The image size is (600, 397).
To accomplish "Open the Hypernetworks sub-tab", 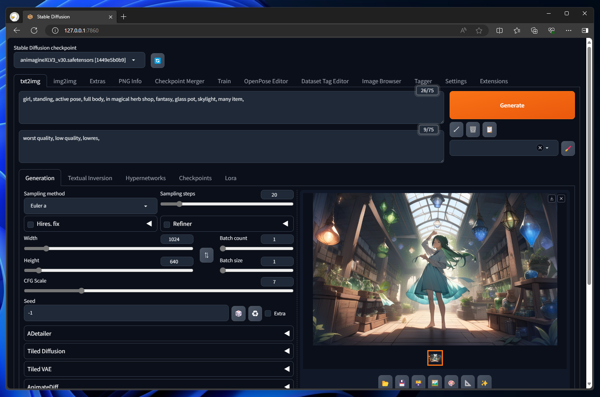I will 145,178.
